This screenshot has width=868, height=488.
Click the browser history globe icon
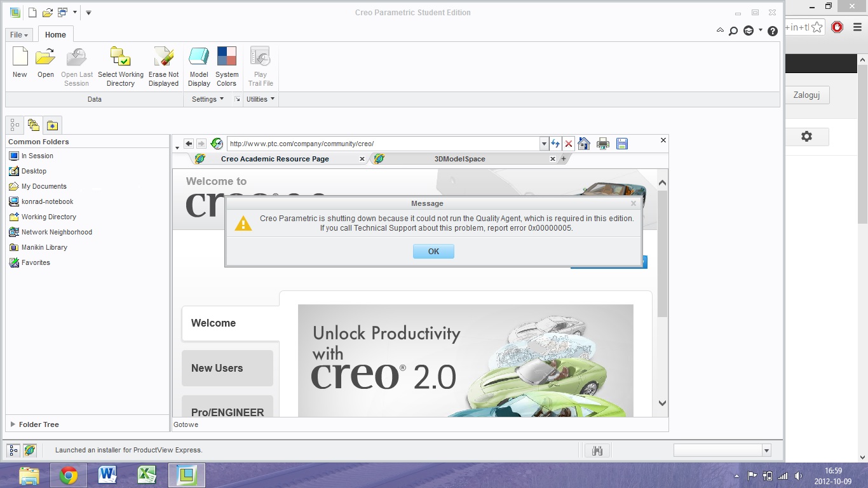pyautogui.click(x=217, y=144)
